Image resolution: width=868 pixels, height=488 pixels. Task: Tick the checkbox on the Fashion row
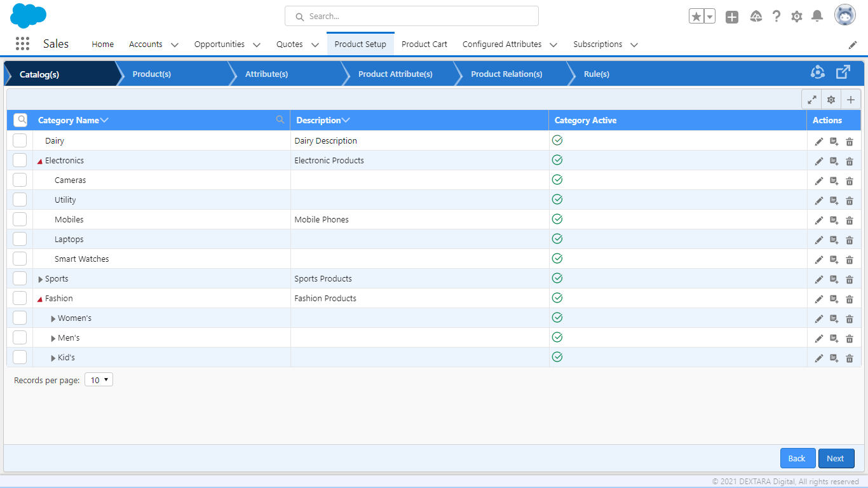[20, 298]
